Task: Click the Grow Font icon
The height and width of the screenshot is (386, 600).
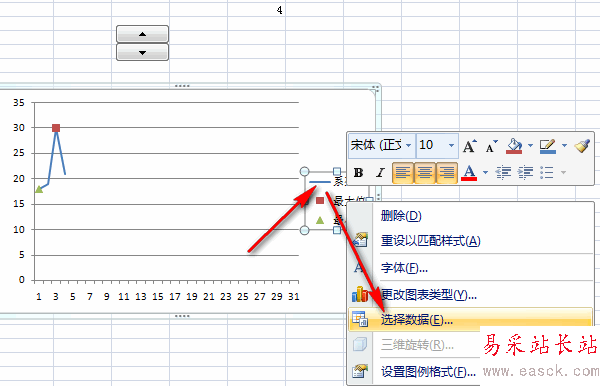Action: (x=470, y=146)
